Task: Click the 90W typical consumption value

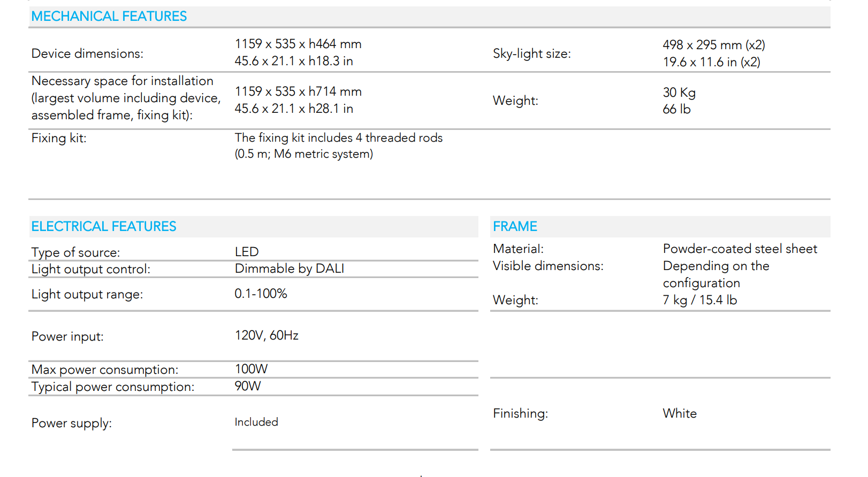Action: (248, 386)
